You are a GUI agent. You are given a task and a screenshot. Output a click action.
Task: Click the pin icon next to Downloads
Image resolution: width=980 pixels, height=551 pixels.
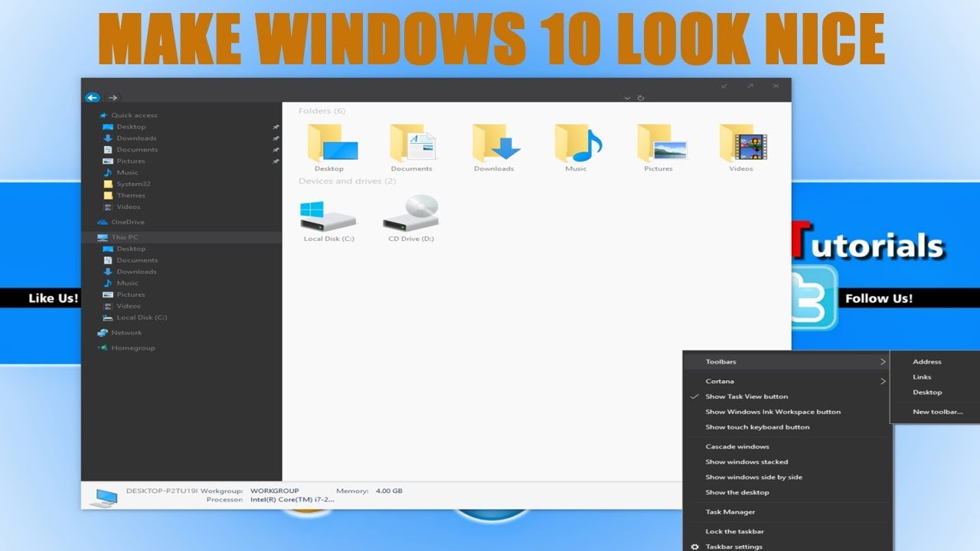(276, 139)
